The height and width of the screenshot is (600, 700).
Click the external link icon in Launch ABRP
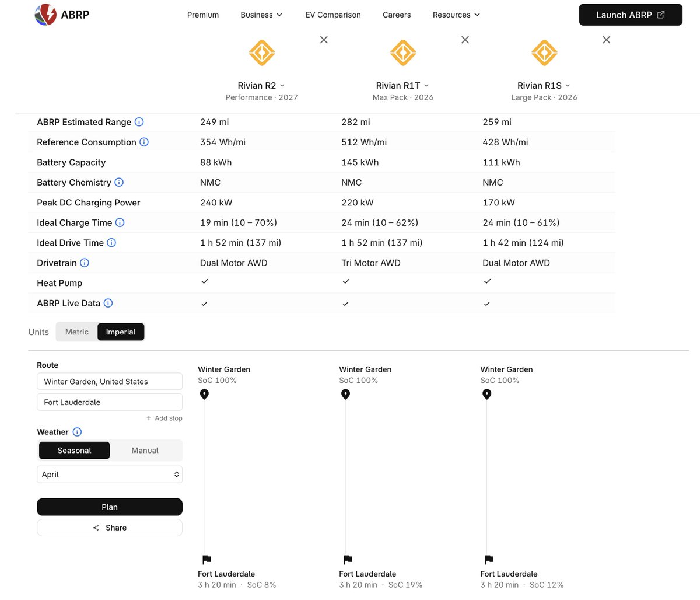point(661,15)
